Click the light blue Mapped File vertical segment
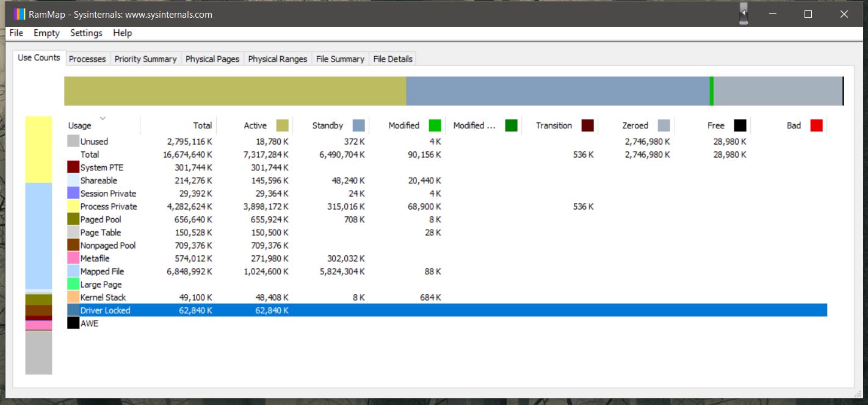Image resolution: width=868 pixels, height=405 pixels. (x=38, y=236)
